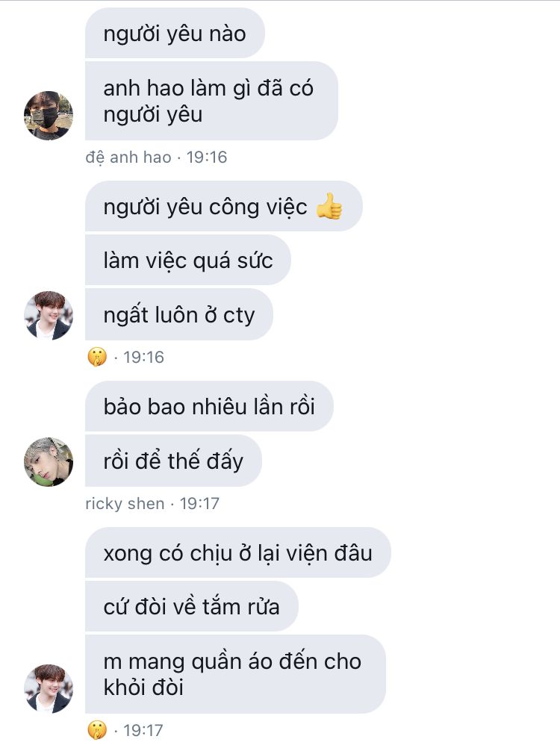This screenshot has height=745, width=560.
Task: Click the thumbs-up emoji in 'người yêu công việc'
Action: point(329,206)
